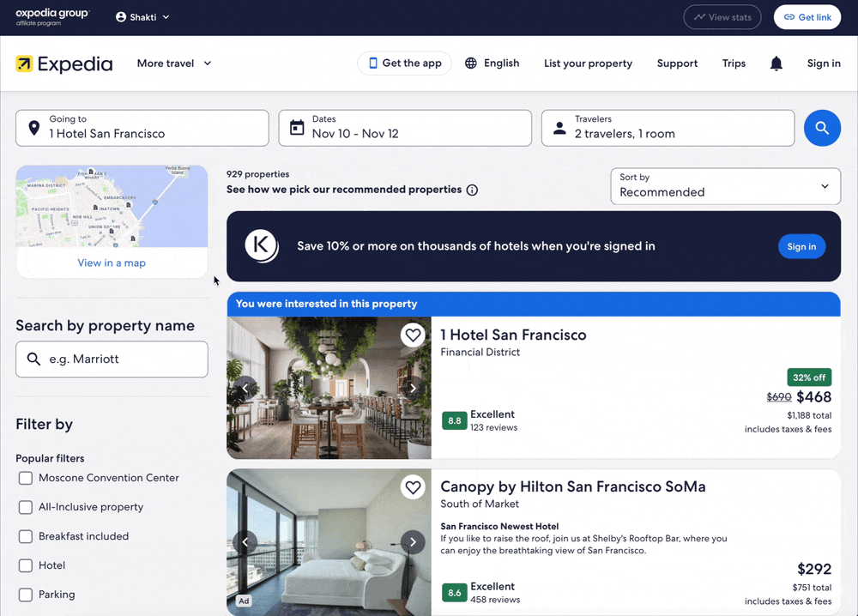Tick the Hotel filter checkbox
The height and width of the screenshot is (616, 858).
tap(26, 565)
